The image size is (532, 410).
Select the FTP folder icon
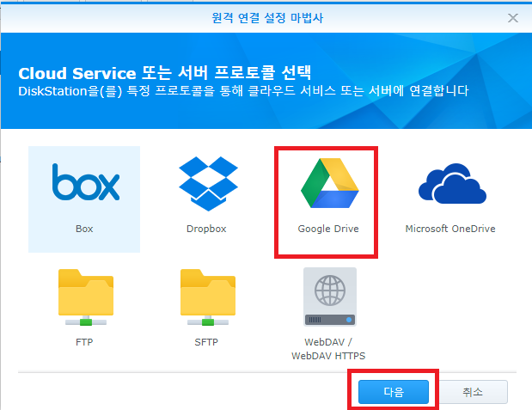(x=86, y=297)
